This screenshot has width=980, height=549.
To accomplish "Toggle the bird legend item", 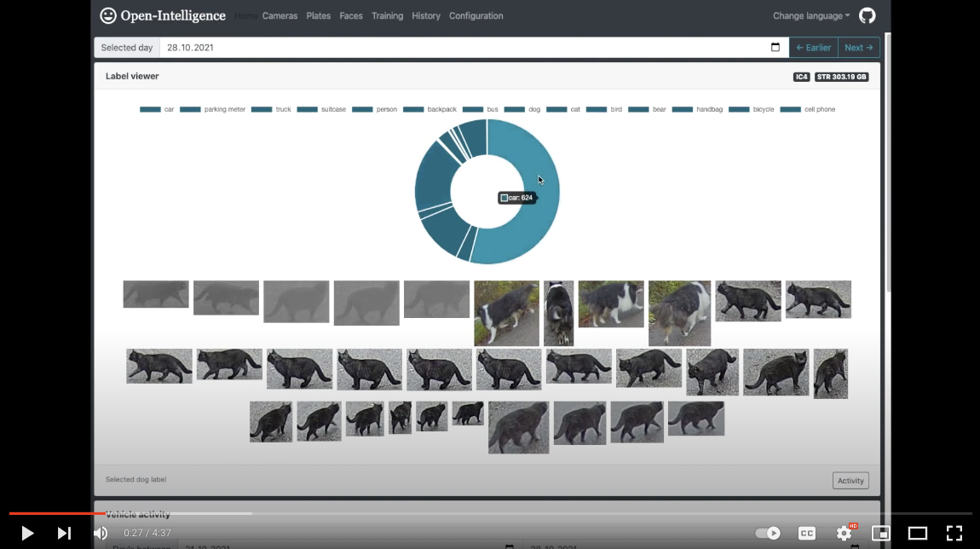I will pos(603,109).
